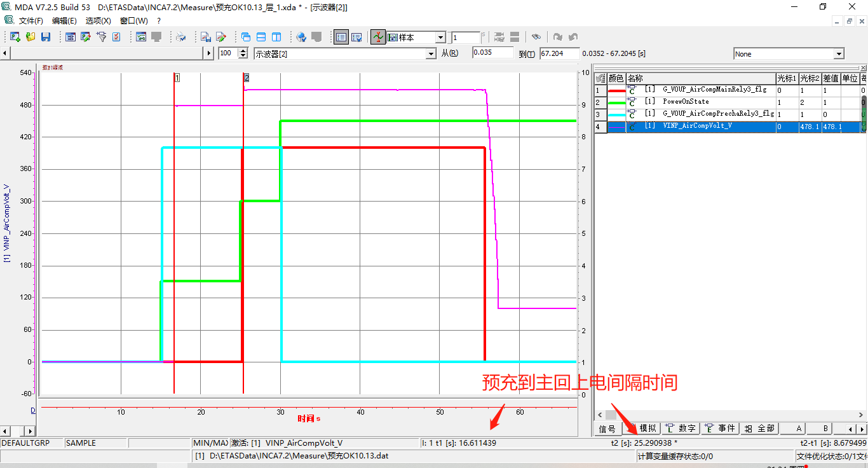868x468 pixels.
Task: Click the cascade windows icon
Action: (246, 37)
